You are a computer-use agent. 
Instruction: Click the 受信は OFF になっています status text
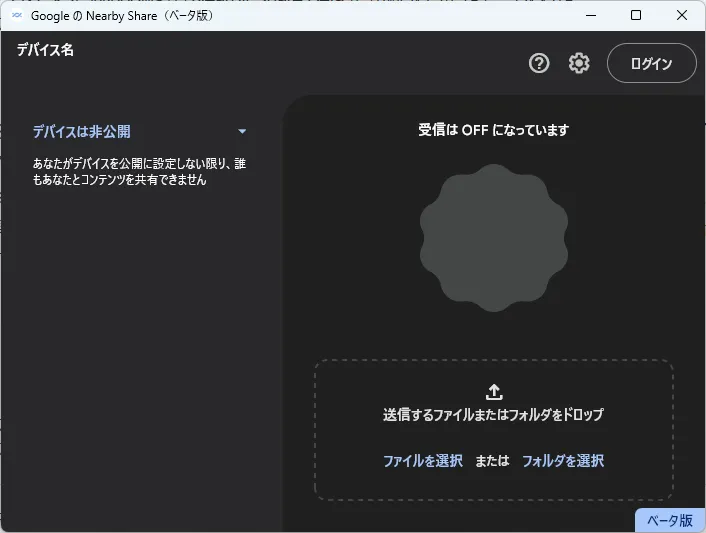[x=493, y=130]
